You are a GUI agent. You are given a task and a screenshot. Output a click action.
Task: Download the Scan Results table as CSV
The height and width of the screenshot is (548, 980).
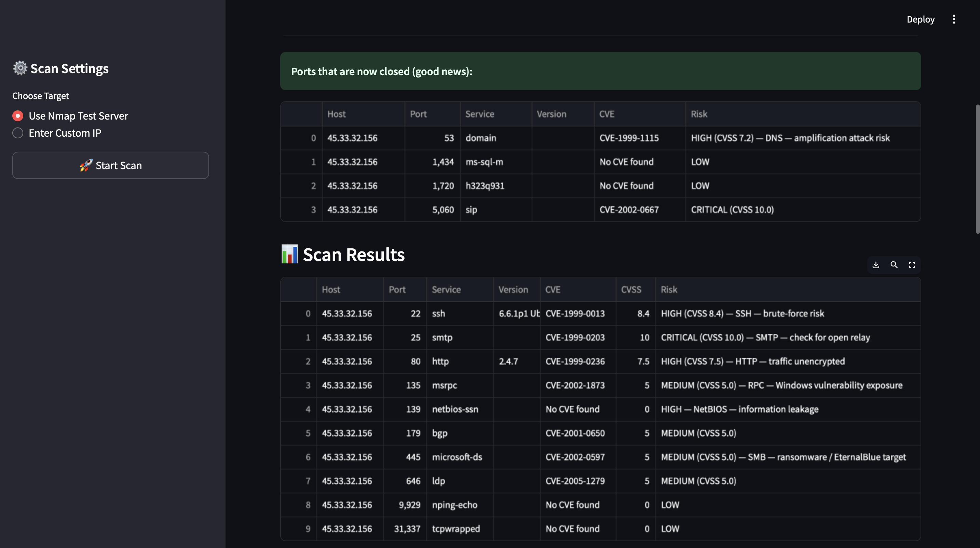click(x=876, y=265)
